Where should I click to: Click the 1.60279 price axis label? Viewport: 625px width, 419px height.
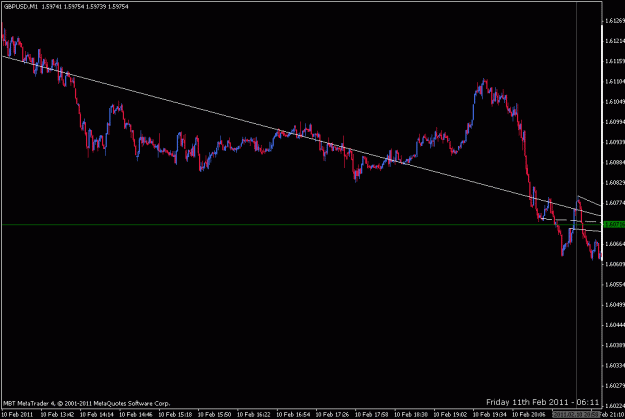click(x=615, y=386)
